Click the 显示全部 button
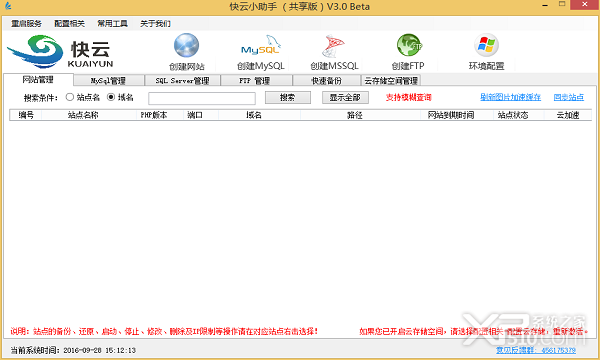The width and height of the screenshot is (600, 360). pos(345,98)
